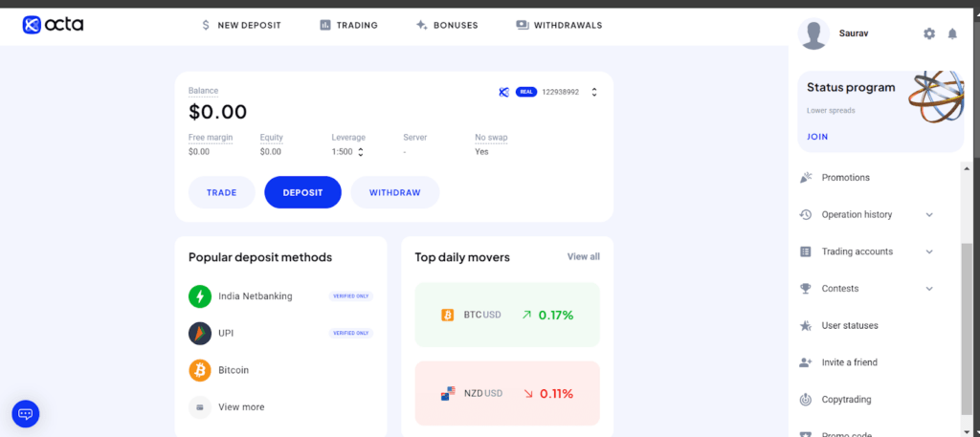
Task: Click the 0.17% BTC change value
Action: coord(556,316)
